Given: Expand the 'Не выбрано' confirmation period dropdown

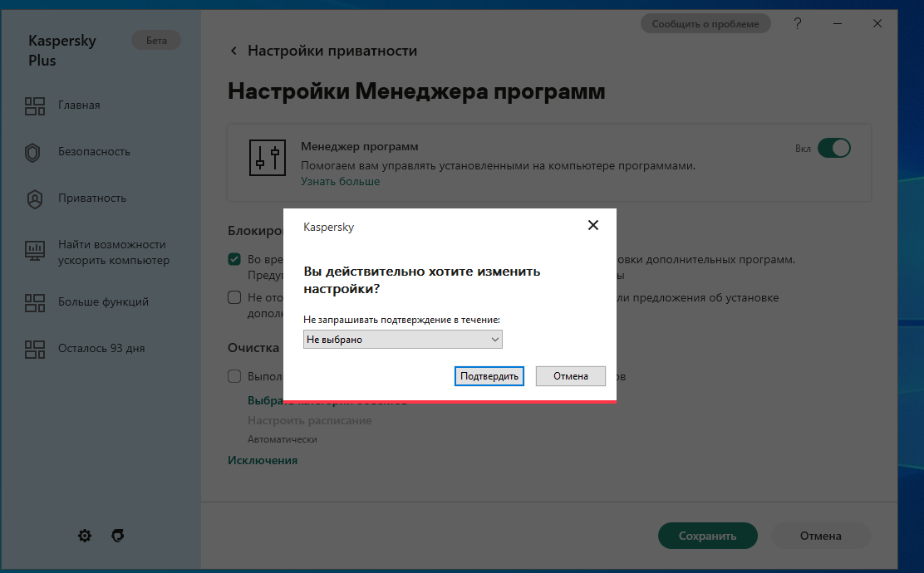Looking at the screenshot, I should pos(402,339).
